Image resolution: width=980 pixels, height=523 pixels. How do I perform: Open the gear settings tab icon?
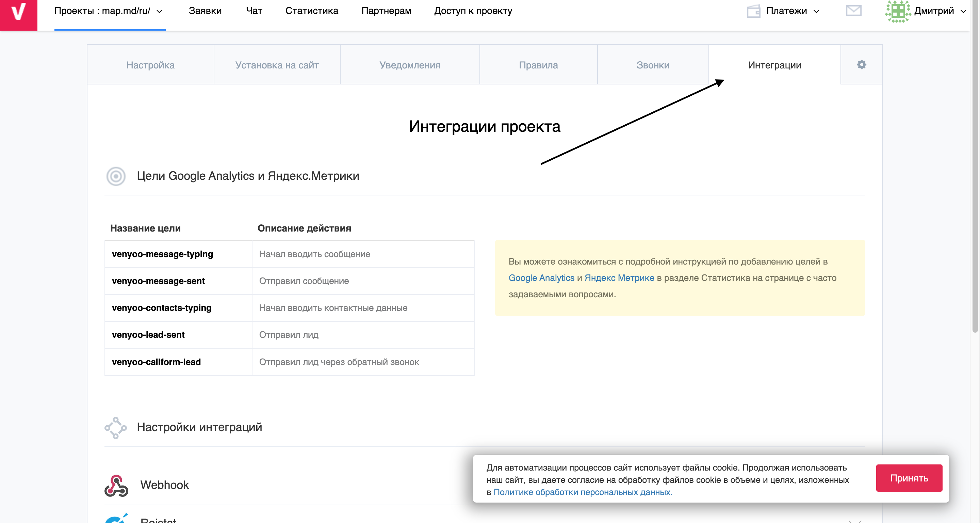[x=861, y=65]
